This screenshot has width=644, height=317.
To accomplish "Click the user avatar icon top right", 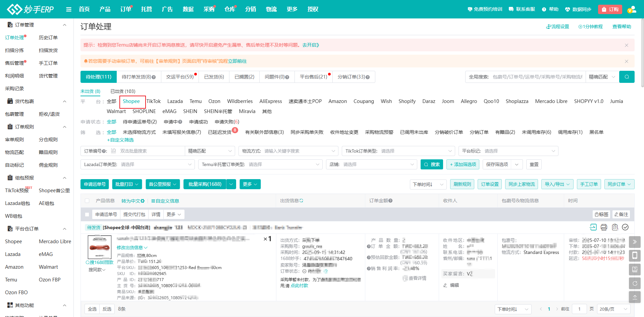I will pos(632,9).
